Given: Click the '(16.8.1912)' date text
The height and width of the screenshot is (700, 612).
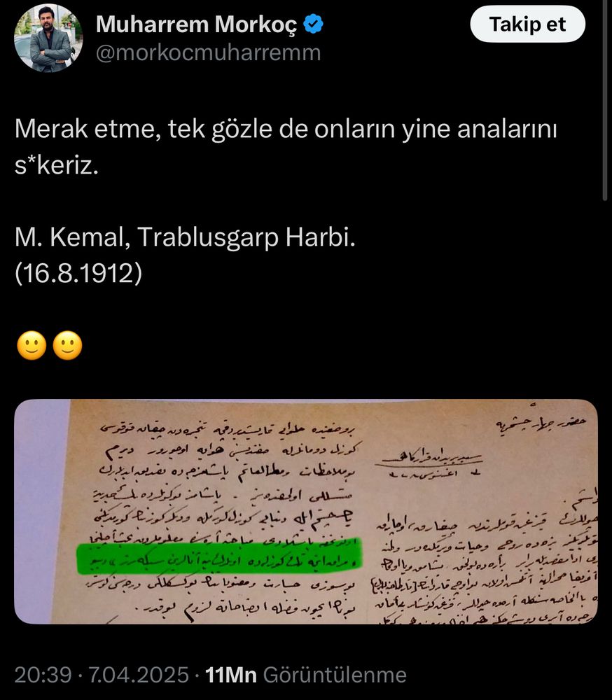Looking at the screenshot, I should point(78,273).
